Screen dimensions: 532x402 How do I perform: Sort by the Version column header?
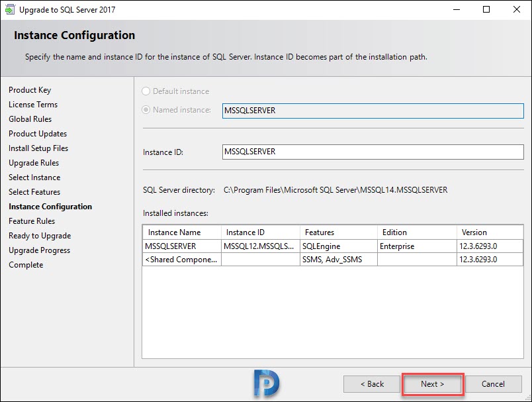pos(490,232)
